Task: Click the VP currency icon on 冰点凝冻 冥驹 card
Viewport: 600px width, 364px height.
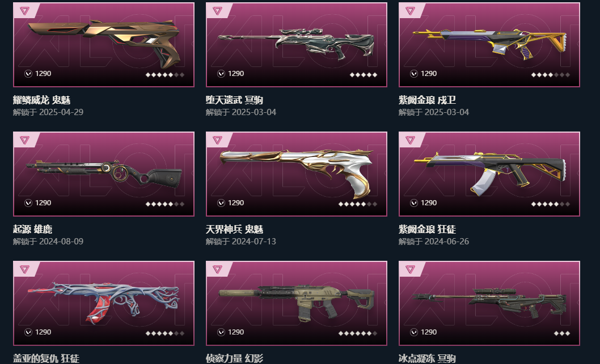Action: [414, 332]
